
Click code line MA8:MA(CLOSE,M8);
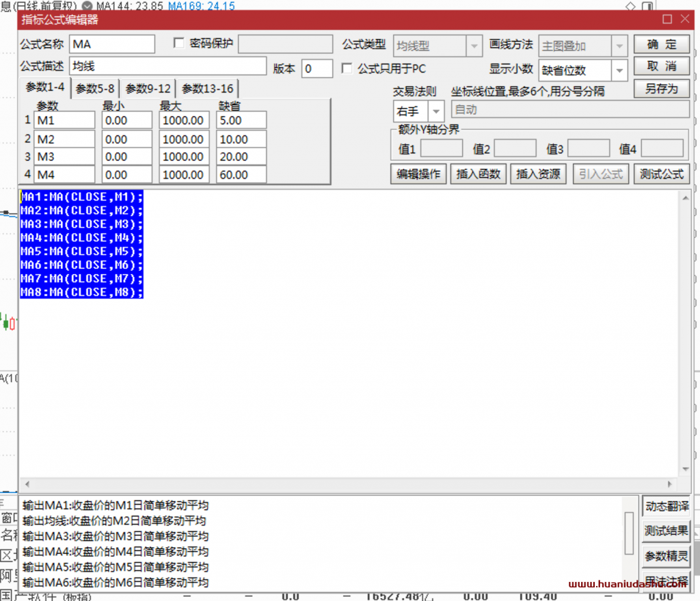click(82, 292)
